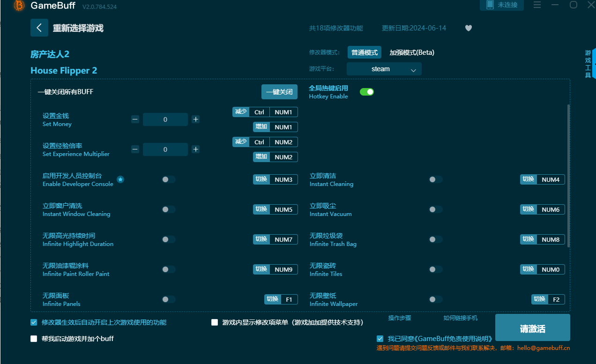The height and width of the screenshot is (364, 596).
Task: Turn on Instant Cleaning toggle
Action: click(x=436, y=179)
